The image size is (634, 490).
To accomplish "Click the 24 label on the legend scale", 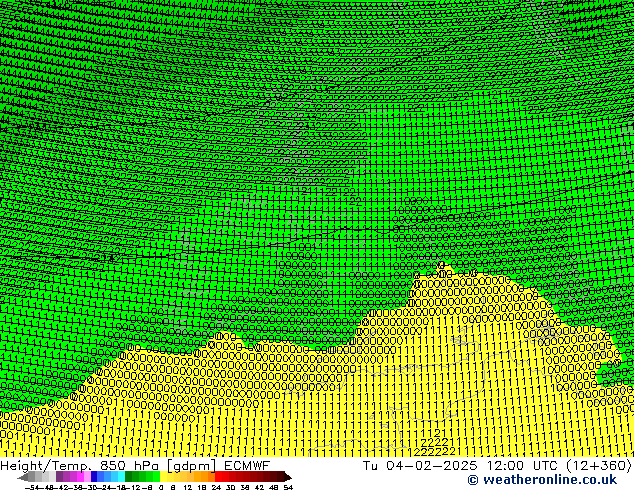I will (216, 487).
